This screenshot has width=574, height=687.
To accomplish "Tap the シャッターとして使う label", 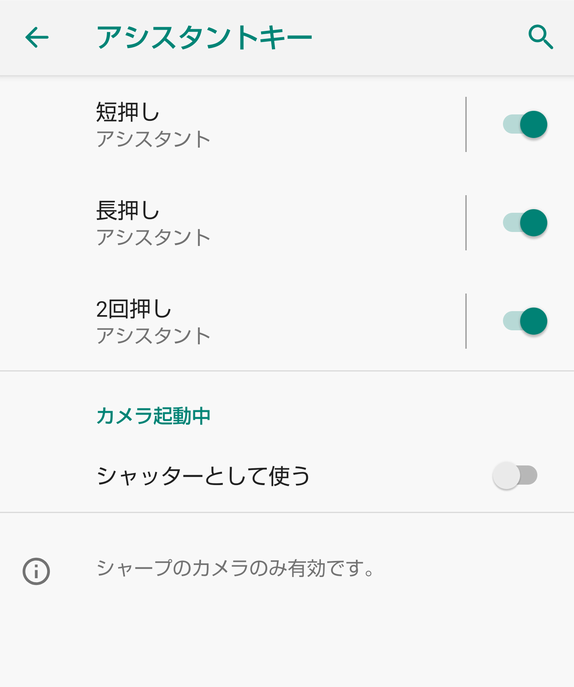I will pos(203,476).
